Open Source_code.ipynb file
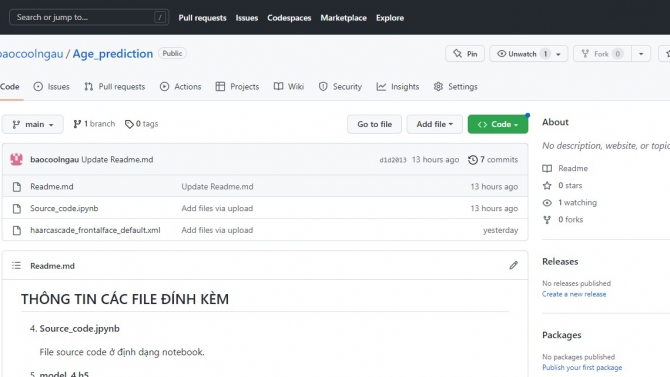 point(64,209)
